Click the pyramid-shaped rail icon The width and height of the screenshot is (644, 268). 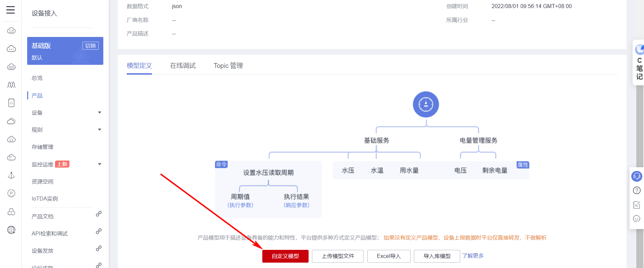11,175
